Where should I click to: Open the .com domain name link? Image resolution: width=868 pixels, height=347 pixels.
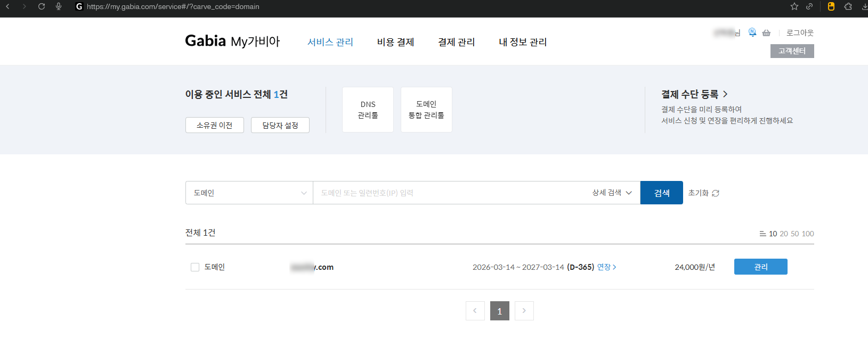(x=312, y=267)
